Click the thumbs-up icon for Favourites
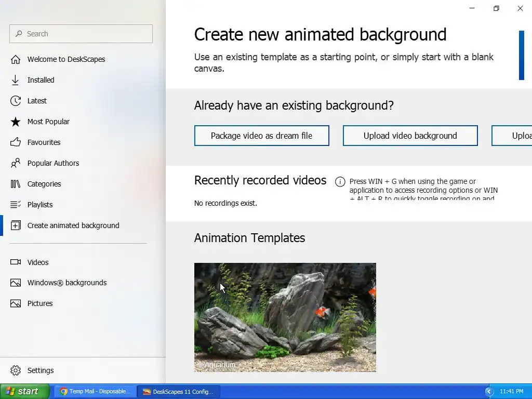Screen dimensions: 532x399 (15, 142)
